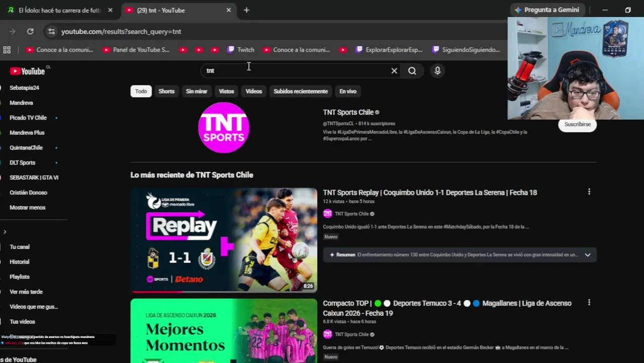The width and height of the screenshot is (644, 363).
Task: Expand the Resumen summary chevron
Action: (x=588, y=255)
